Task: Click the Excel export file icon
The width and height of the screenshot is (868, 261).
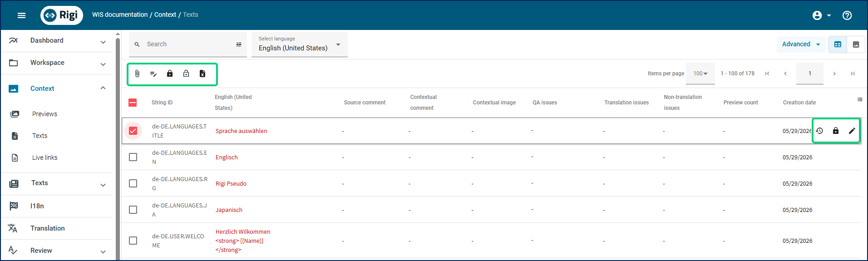Action: pos(202,74)
